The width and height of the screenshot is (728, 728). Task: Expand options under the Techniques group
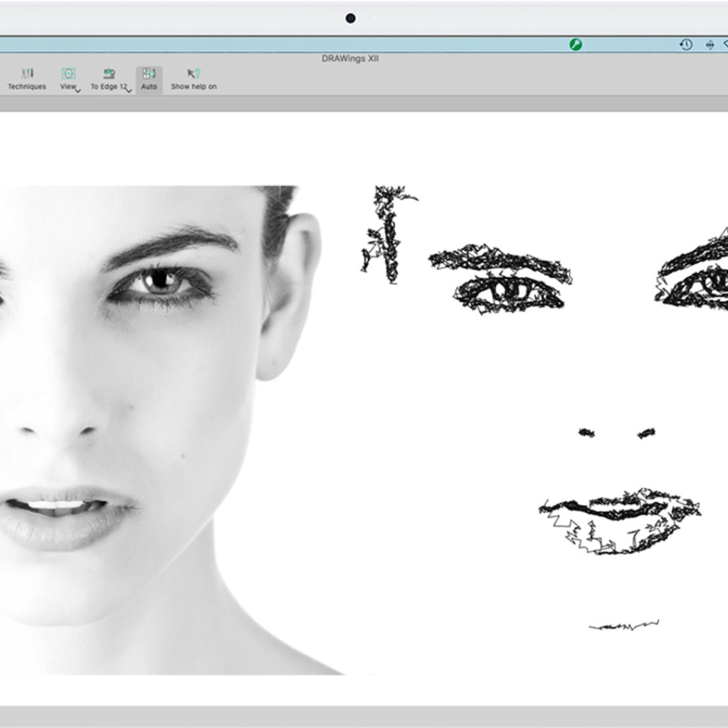tap(27, 86)
